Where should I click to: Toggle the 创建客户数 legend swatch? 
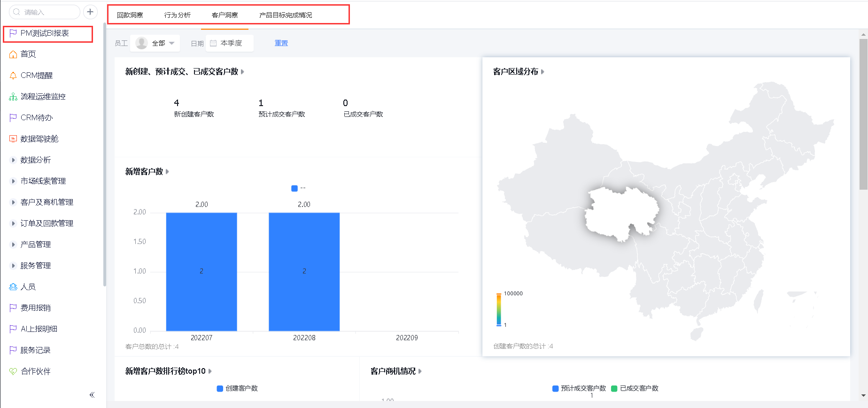(x=220, y=388)
